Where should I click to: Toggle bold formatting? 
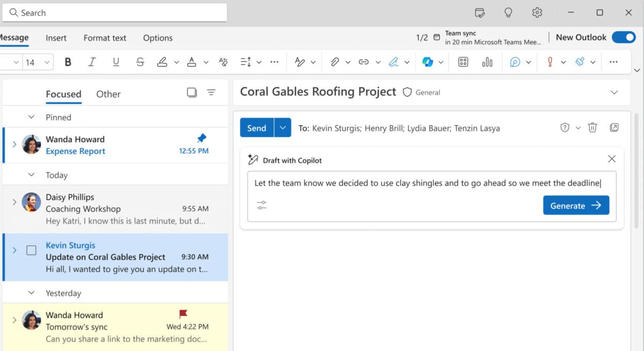[x=68, y=62]
